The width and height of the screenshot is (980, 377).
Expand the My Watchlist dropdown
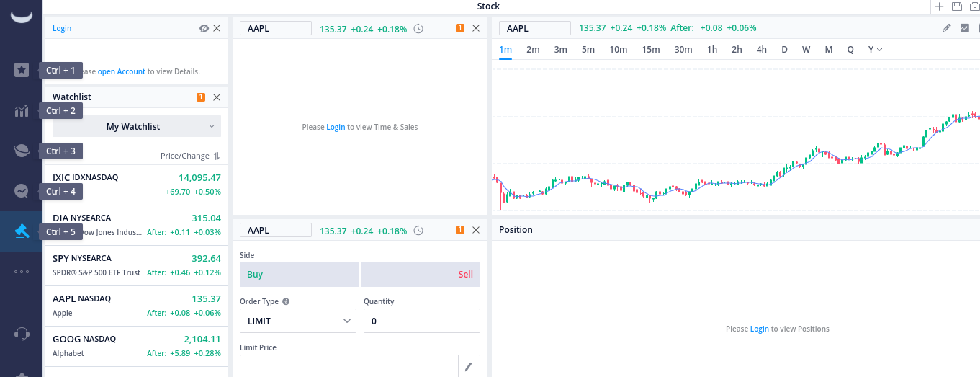pos(137,126)
